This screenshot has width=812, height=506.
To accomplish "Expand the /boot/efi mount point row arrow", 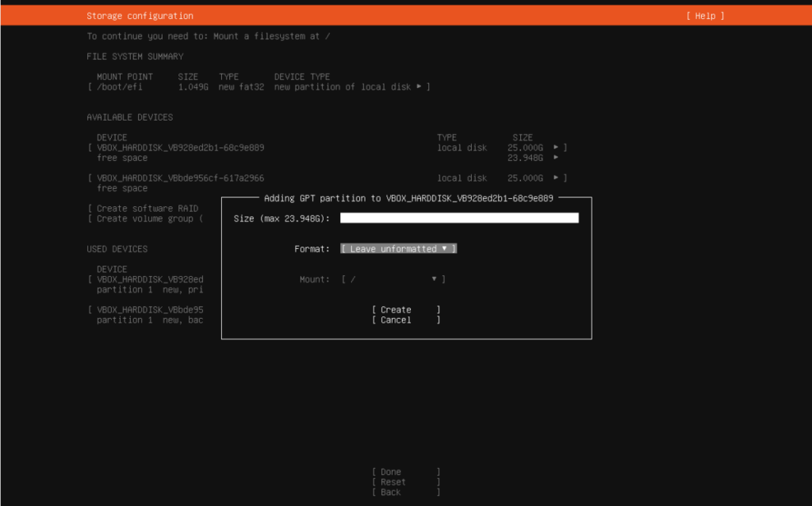I will coord(419,86).
